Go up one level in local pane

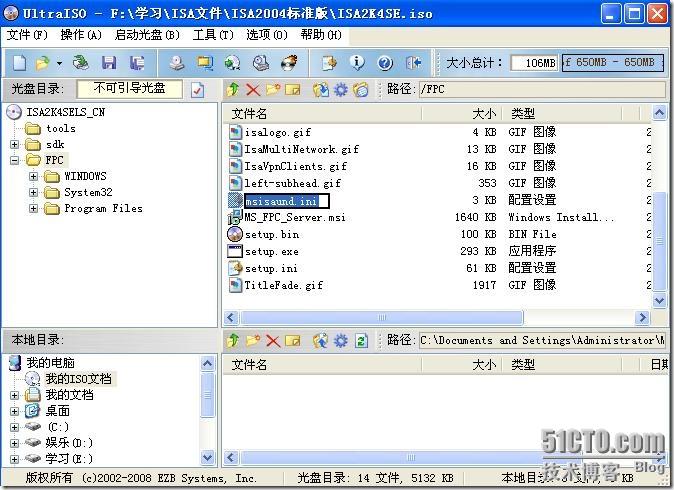coord(233,341)
